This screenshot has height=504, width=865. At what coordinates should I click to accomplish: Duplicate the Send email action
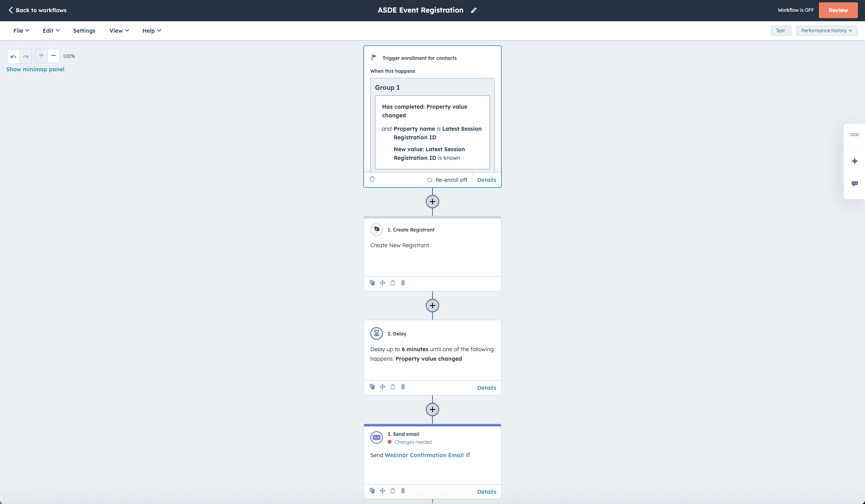coord(372,491)
